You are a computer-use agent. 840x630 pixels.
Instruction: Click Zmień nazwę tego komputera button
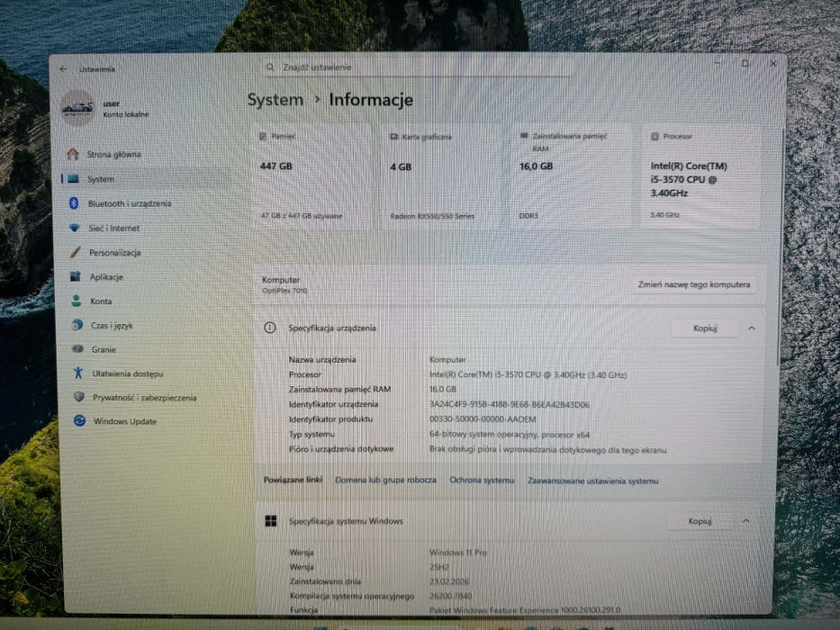tap(694, 284)
